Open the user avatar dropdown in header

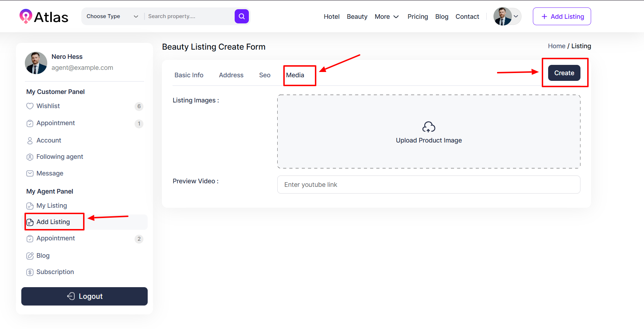[x=507, y=16]
